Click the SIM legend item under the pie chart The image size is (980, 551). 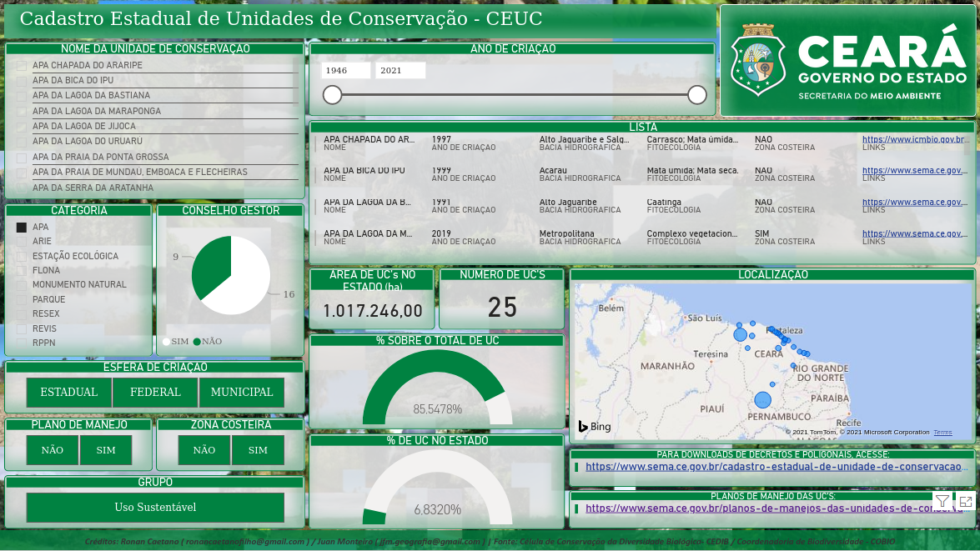pos(175,342)
